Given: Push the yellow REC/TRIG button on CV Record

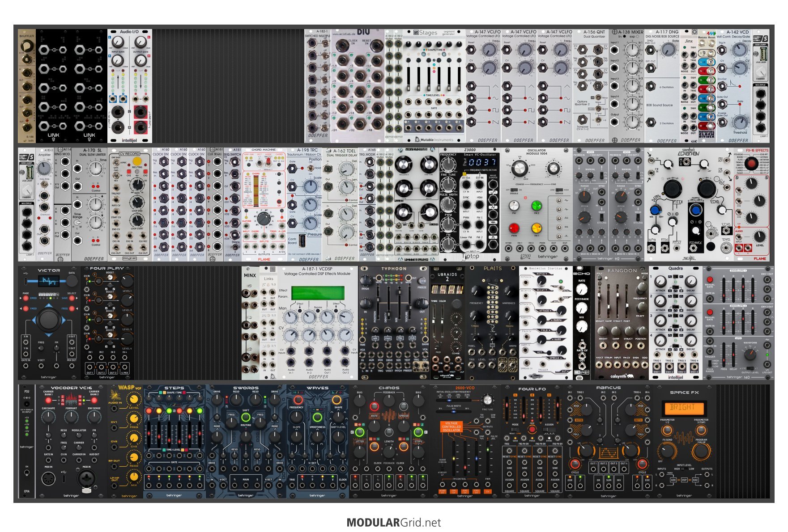Looking at the screenshot, I should pos(137,161).
